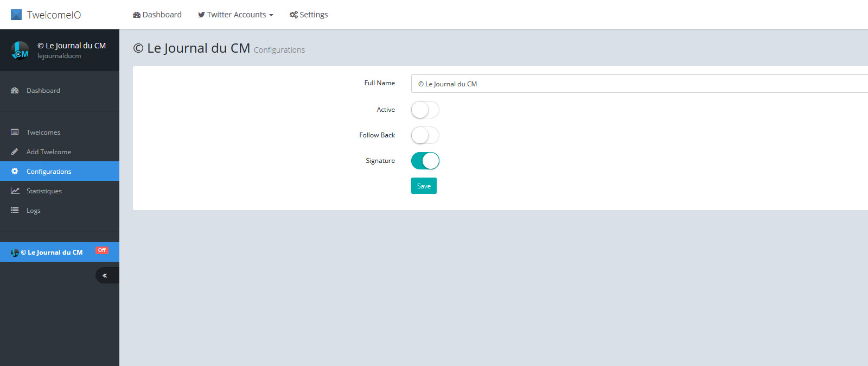Focus the Full Name input field

click(640, 84)
